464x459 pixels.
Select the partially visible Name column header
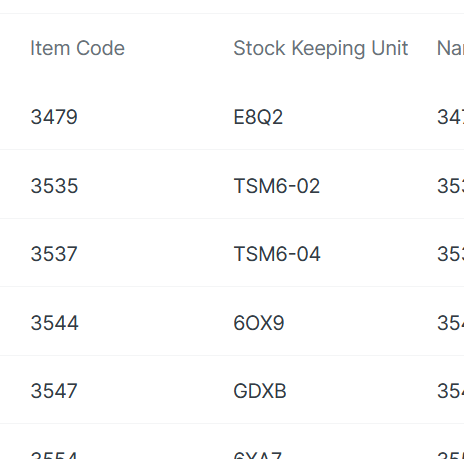450,48
